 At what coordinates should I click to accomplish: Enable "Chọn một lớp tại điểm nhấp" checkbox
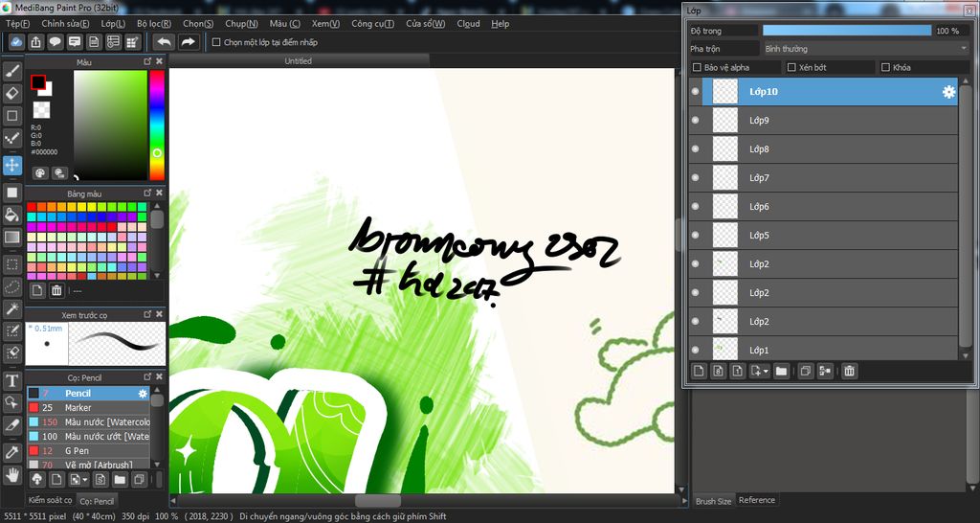[x=216, y=42]
